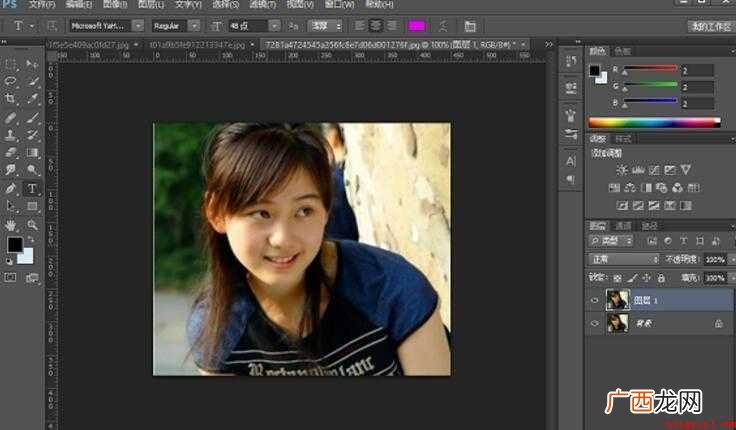Expand hidden document tabs double-arrow

[x=549, y=45]
